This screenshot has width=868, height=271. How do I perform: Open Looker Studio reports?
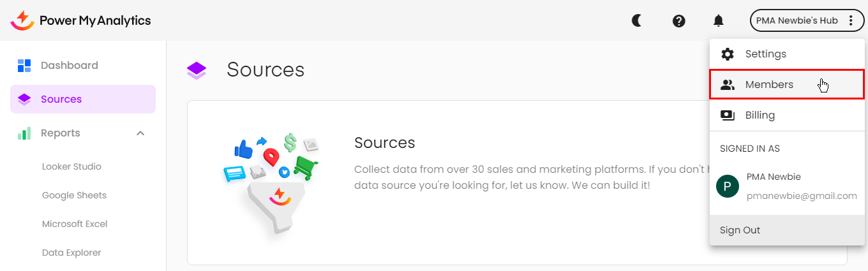tap(71, 166)
